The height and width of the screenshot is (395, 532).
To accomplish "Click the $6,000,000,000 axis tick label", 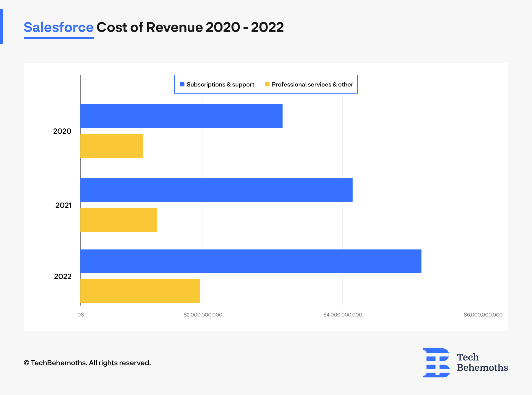I will click(x=483, y=315).
